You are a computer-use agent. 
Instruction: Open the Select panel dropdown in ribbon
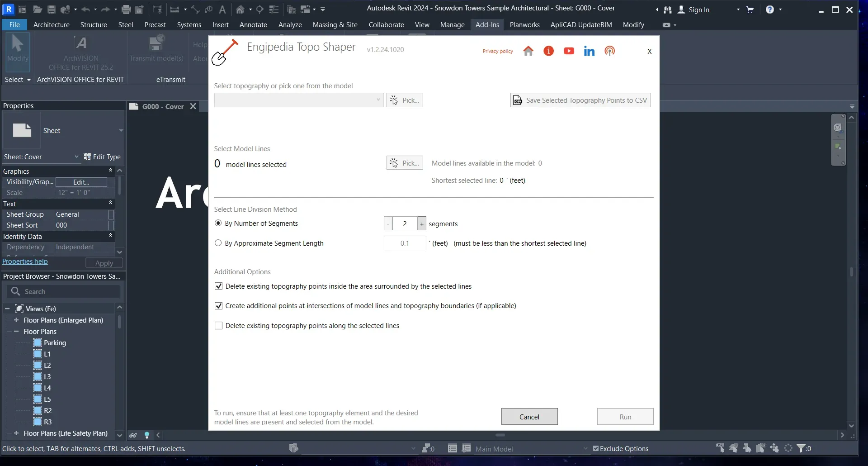18,79
